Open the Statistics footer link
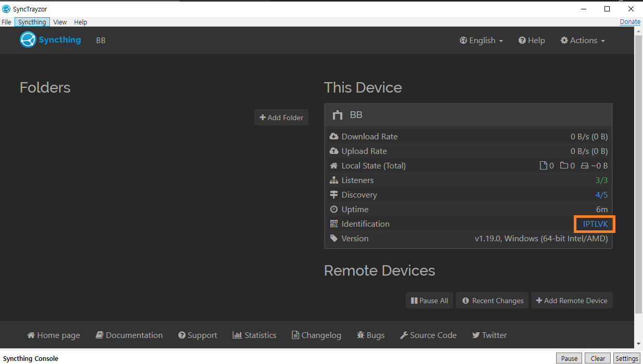 254,335
